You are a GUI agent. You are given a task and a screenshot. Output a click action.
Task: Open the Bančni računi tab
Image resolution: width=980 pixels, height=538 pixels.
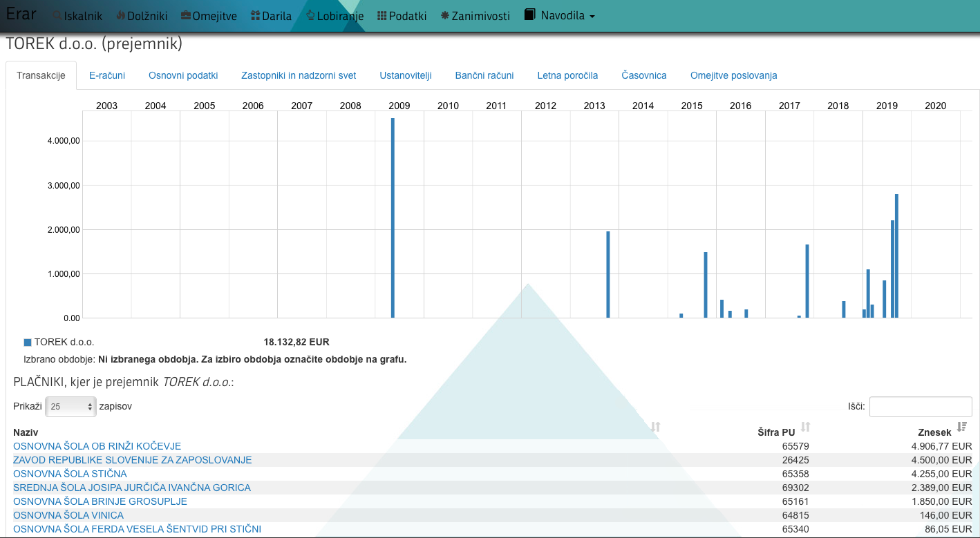484,76
